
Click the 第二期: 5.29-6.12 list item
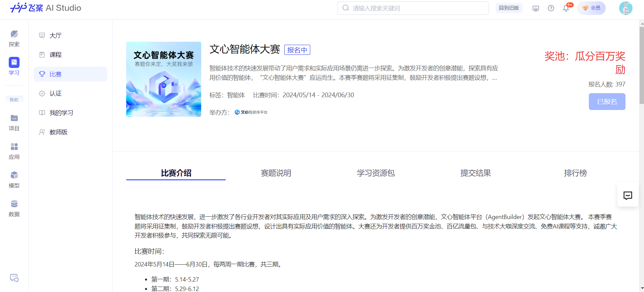click(x=175, y=289)
